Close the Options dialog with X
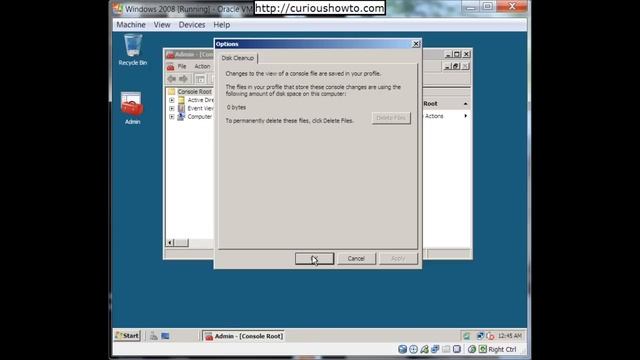The height and width of the screenshot is (360, 640). coord(416,44)
